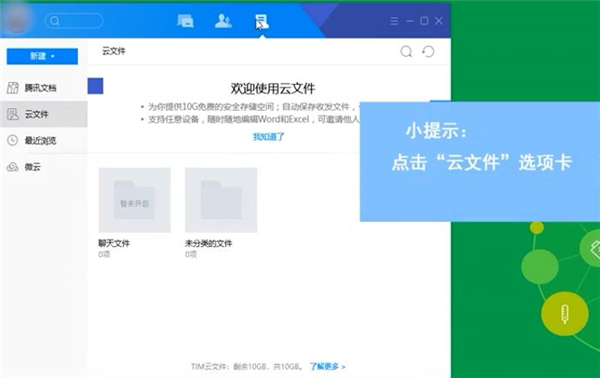Image resolution: width=600 pixels, height=378 pixels.
Task: Minimize the TIM window
Action: pyautogui.click(x=409, y=21)
